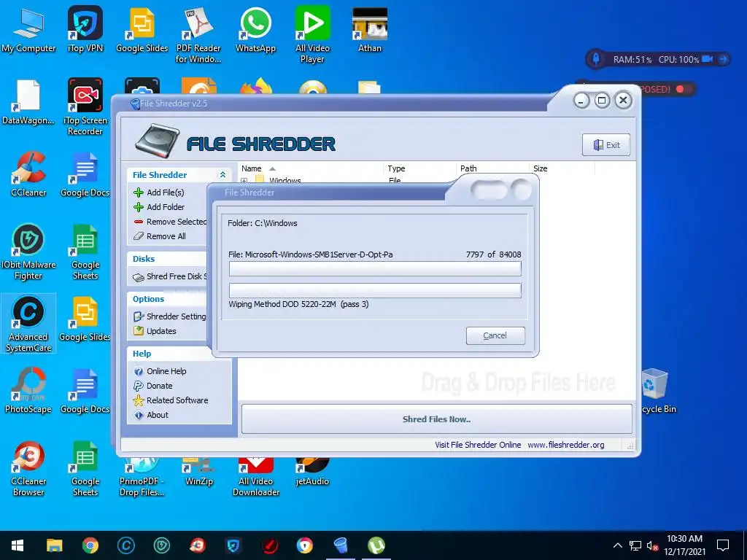The image size is (747, 560).
Task: Select the WinZip desktop shortcut
Action: 198,472
